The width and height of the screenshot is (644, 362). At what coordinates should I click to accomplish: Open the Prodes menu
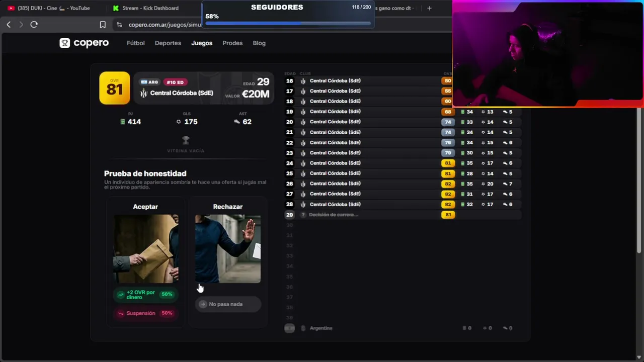(232, 43)
